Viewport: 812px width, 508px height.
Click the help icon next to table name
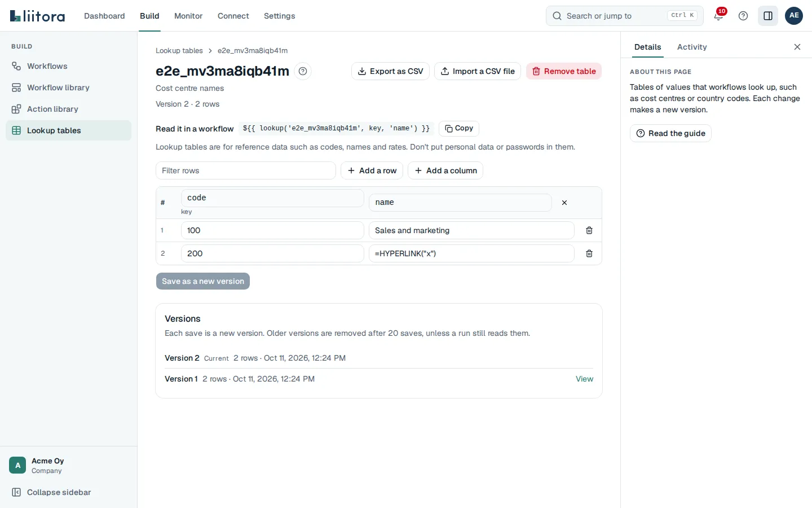(x=303, y=71)
